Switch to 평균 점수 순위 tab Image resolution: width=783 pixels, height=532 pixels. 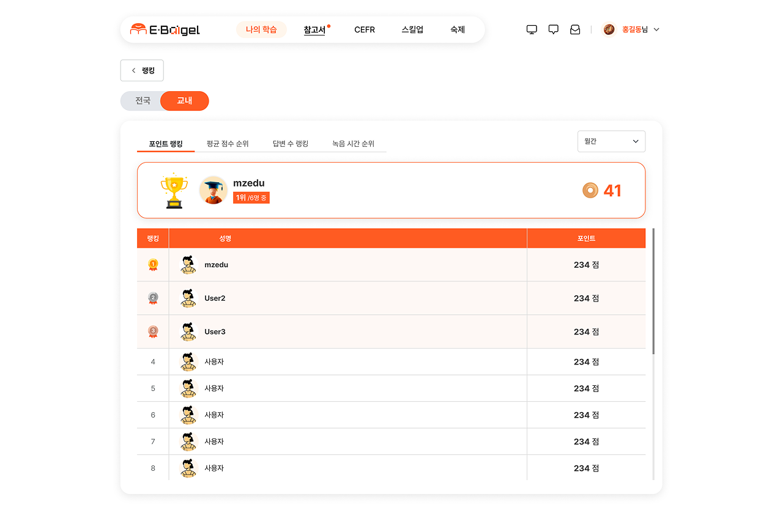228,144
